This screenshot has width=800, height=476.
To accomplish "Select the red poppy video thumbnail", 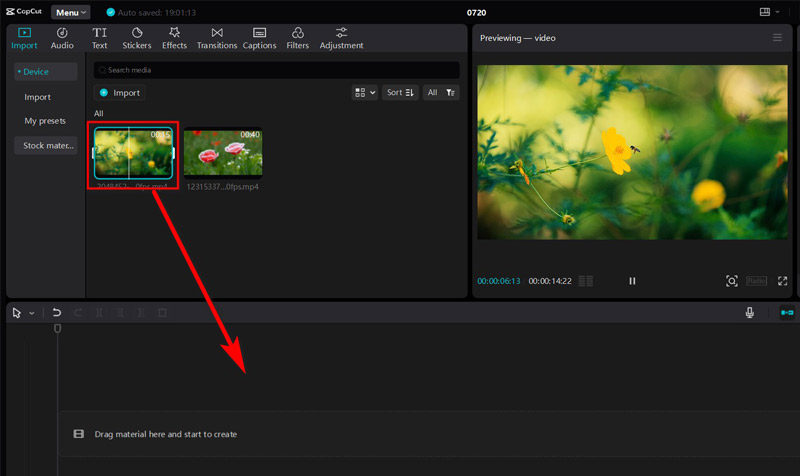I will pyautogui.click(x=223, y=152).
